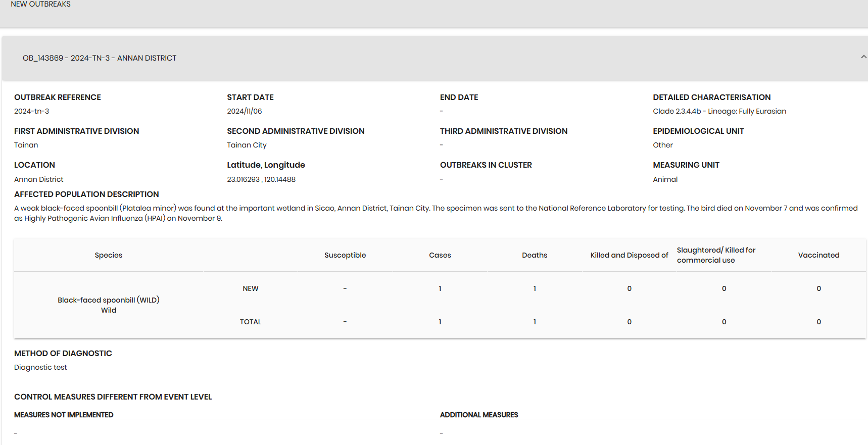868x445 pixels.
Task: Click the Additional Measures heading
Action: tap(478, 415)
